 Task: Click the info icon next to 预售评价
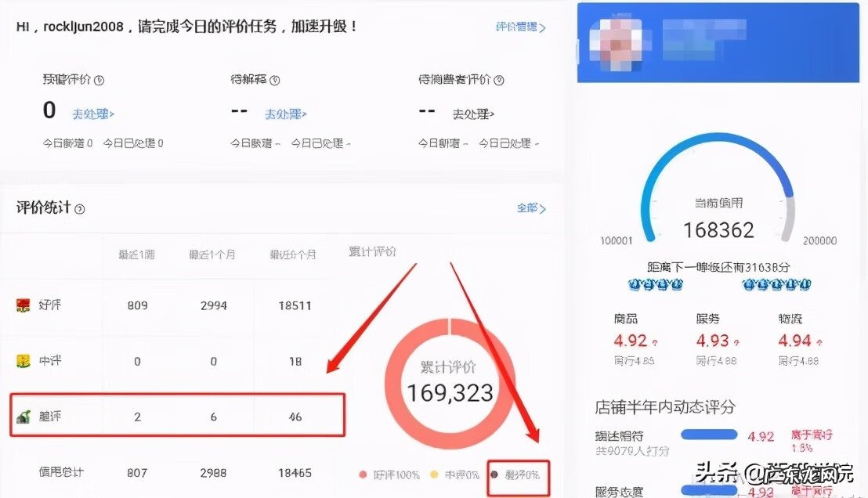(x=101, y=80)
